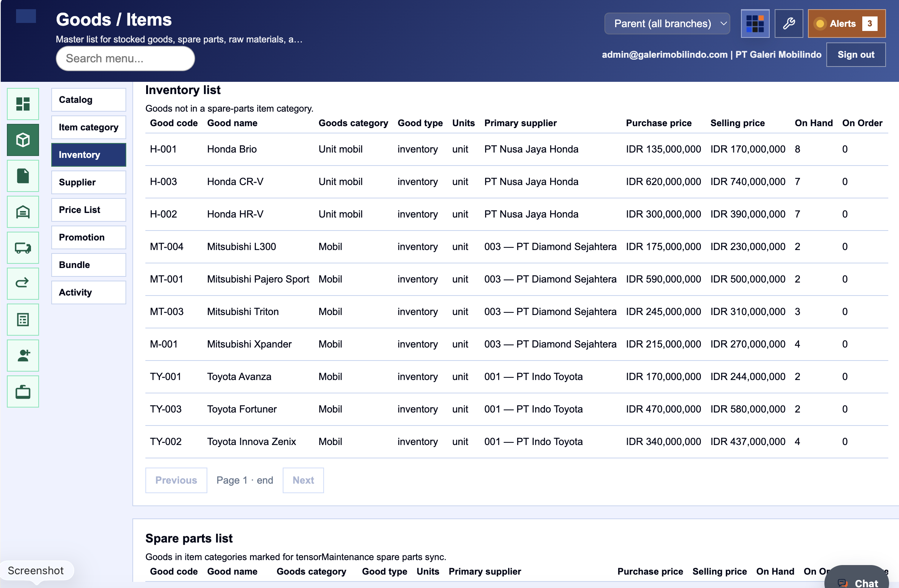This screenshot has width=899, height=588.
Task: Open the Bundle menu item
Action: click(x=88, y=265)
